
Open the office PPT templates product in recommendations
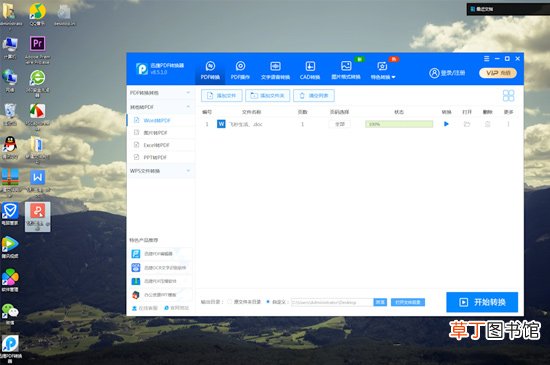coord(161,295)
